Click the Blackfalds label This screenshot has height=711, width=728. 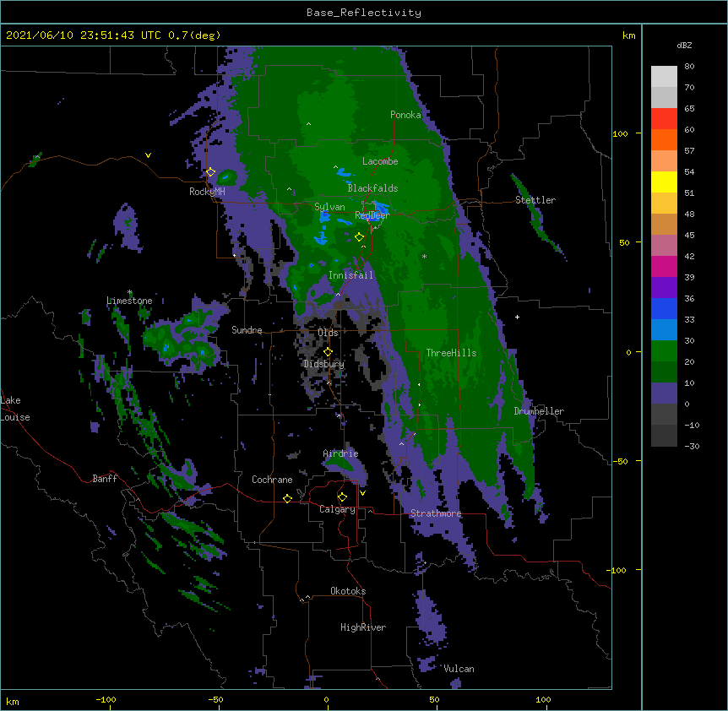pos(372,188)
